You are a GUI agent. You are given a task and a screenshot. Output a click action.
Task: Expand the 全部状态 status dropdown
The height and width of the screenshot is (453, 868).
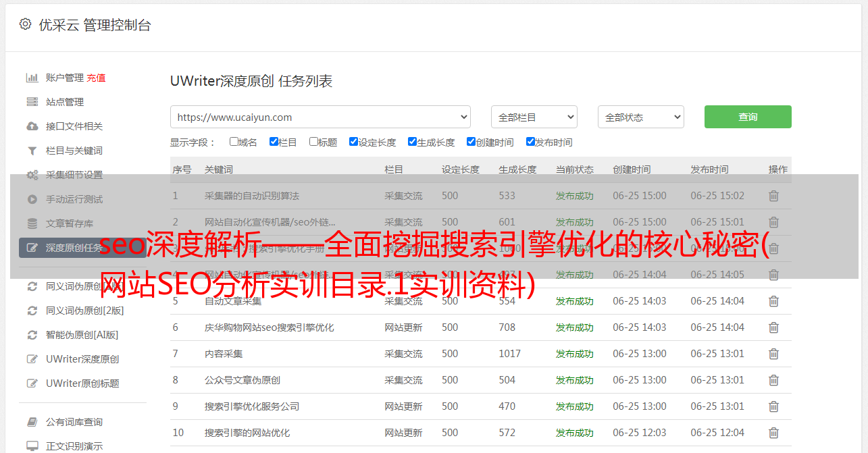[x=640, y=117]
